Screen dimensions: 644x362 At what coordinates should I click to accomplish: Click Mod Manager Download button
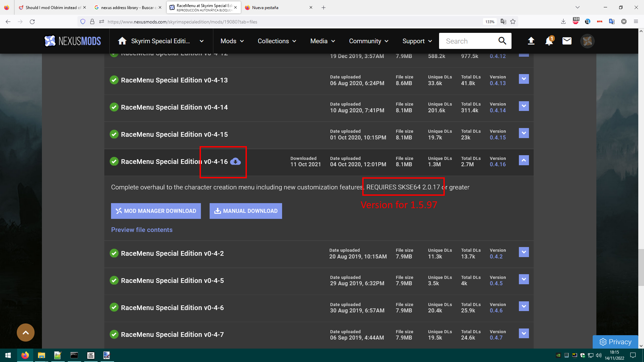156,211
